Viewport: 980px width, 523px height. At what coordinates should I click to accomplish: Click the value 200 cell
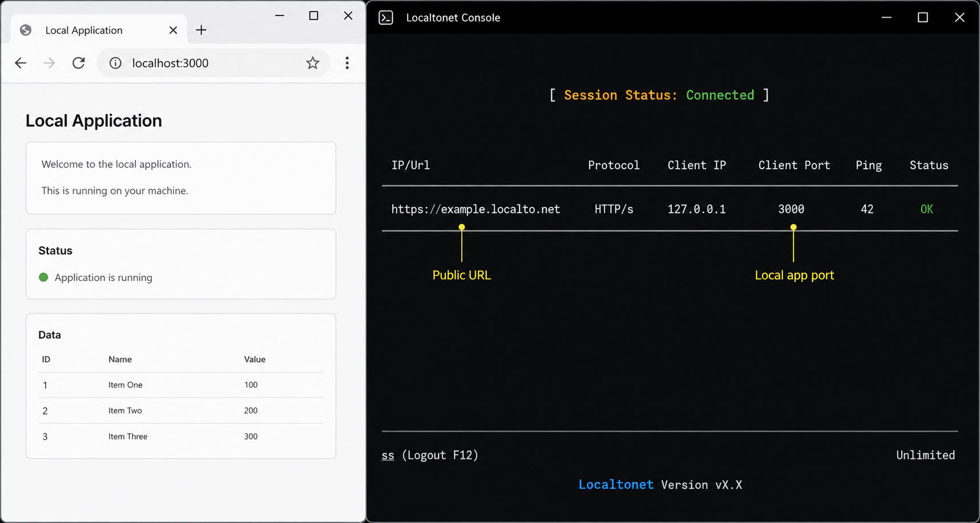251,411
